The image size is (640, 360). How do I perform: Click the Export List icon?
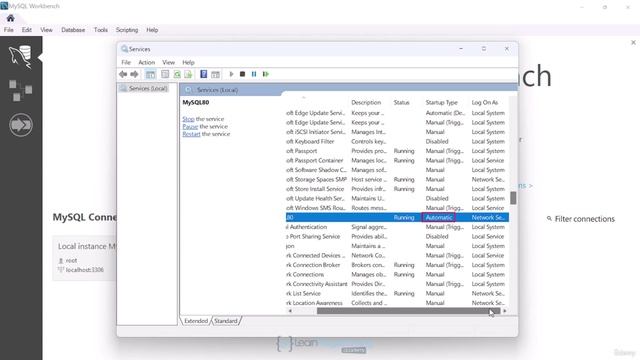point(188,74)
